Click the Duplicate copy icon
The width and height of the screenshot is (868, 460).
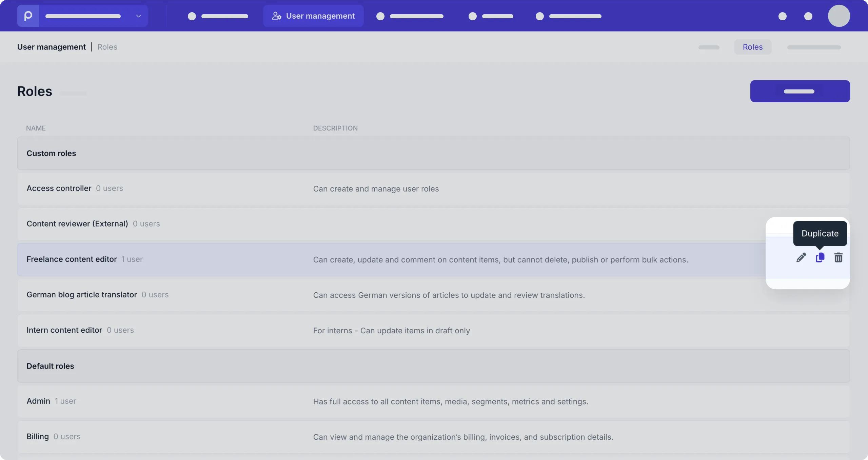point(820,258)
